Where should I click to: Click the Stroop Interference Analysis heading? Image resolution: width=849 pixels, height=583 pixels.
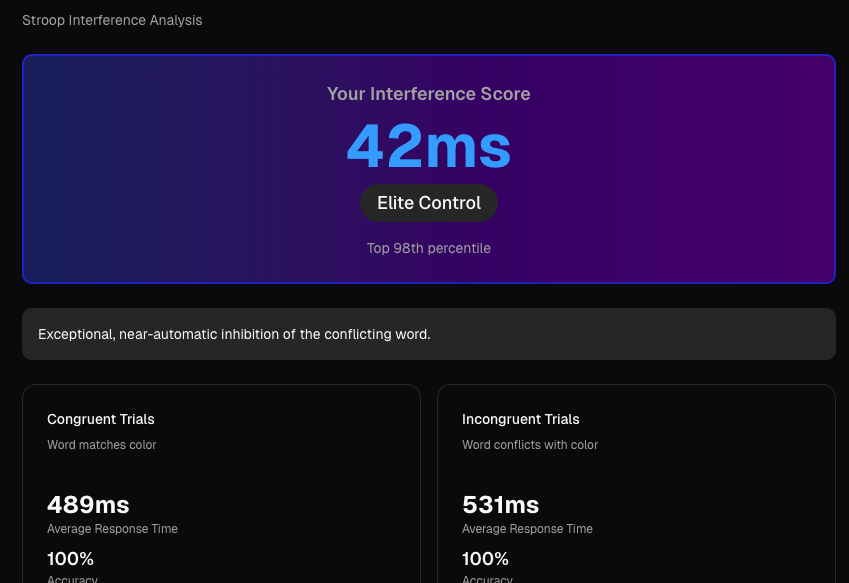click(112, 20)
